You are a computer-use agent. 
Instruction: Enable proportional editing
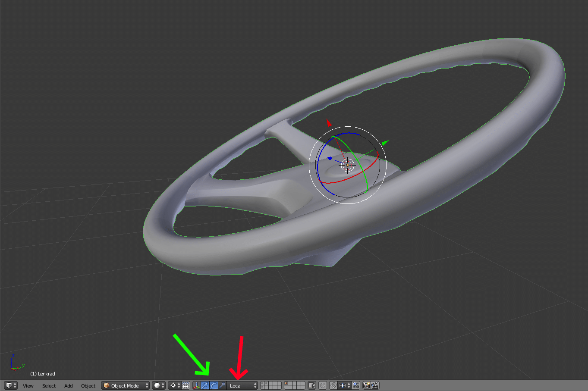[x=323, y=385]
